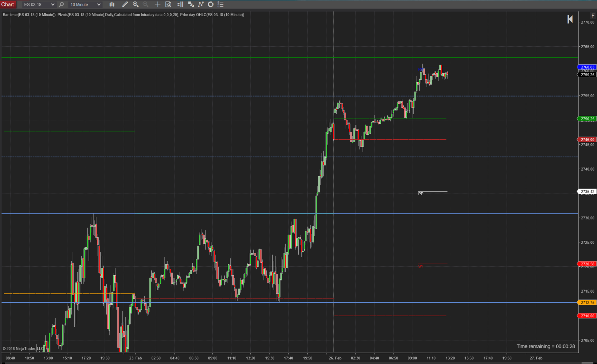Click the zoom out magnifier

coord(146,5)
